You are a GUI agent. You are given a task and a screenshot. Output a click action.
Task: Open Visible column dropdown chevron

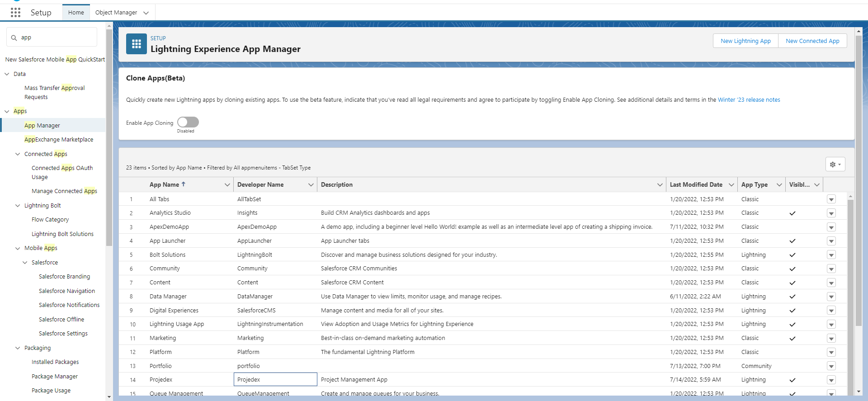tap(817, 185)
